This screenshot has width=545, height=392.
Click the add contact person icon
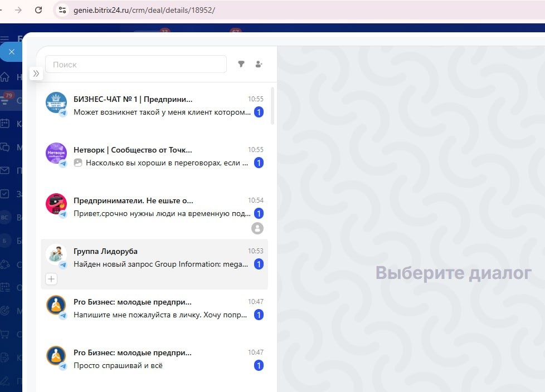(x=259, y=64)
